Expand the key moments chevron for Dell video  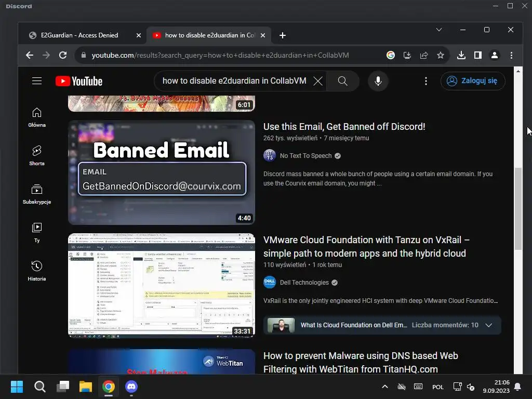pyautogui.click(x=488, y=325)
